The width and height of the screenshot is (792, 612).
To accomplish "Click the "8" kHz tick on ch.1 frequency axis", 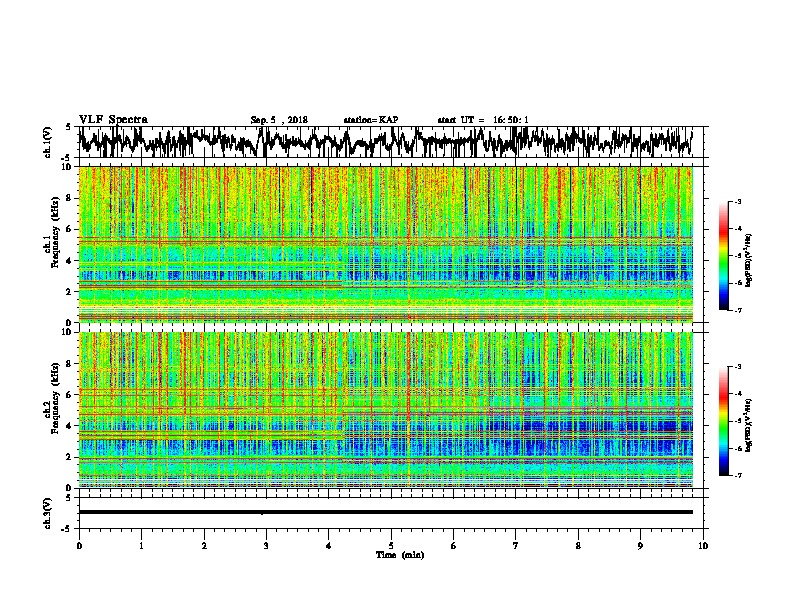I will pos(69,198).
